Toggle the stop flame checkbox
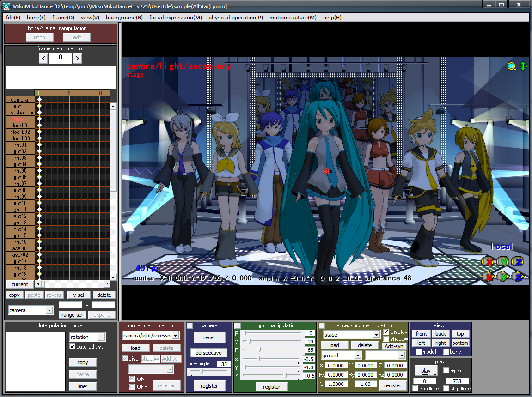This screenshot has height=397, width=532. (446, 389)
